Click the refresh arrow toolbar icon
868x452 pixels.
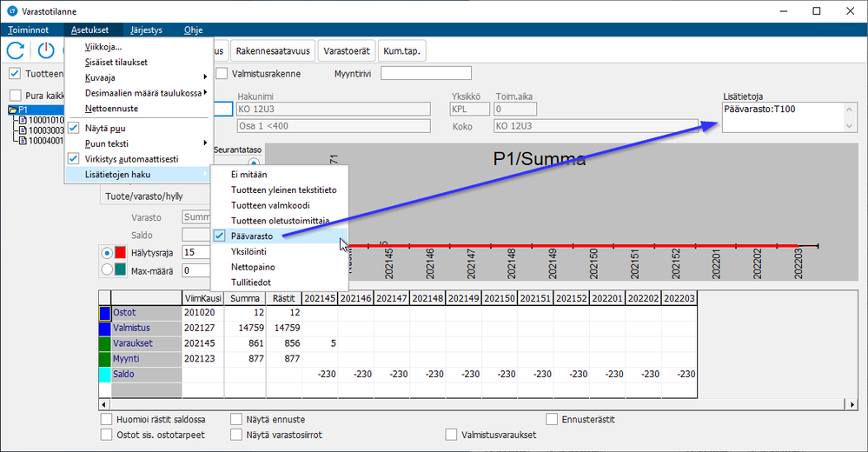16,51
